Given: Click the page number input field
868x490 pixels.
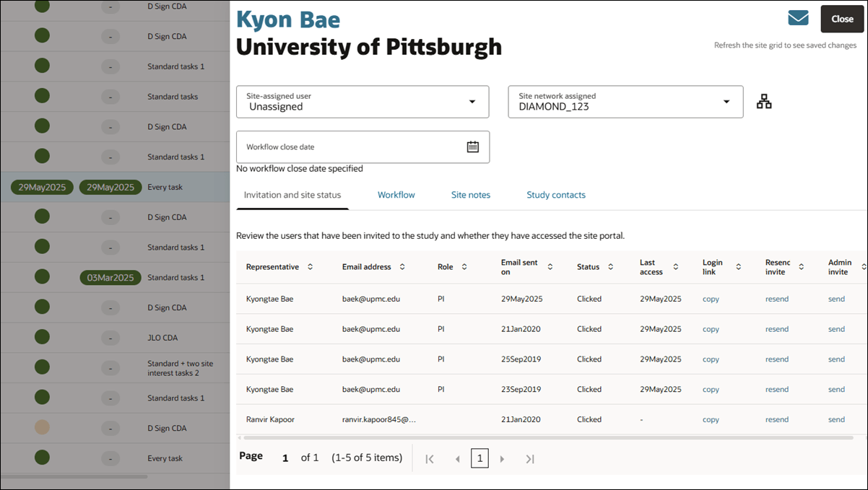Looking at the screenshot, I should pyautogui.click(x=479, y=458).
